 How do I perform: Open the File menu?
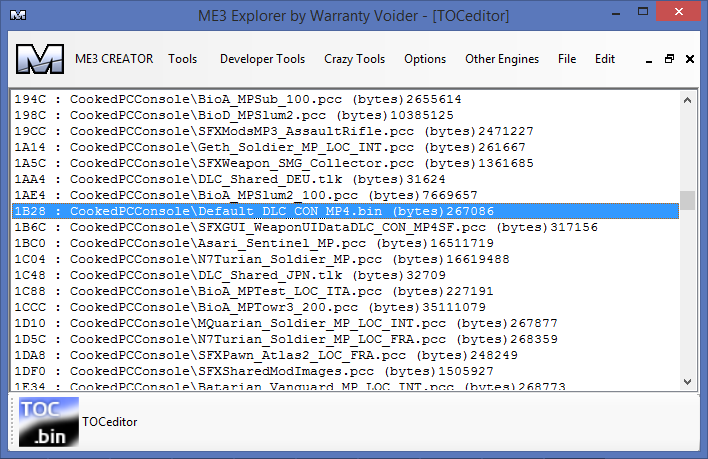click(x=567, y=59)
